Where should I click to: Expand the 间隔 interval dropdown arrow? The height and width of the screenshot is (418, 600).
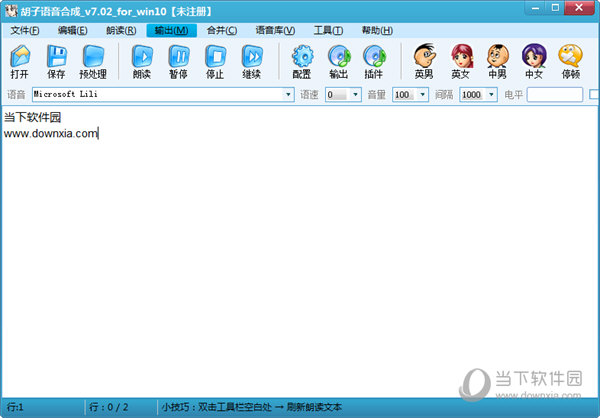click(x=491, y=95)
